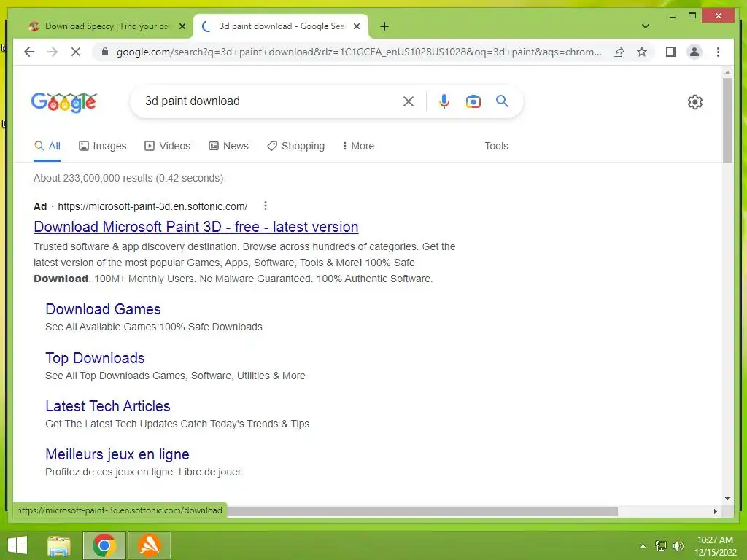747x560 pixels.
Task: Show hidden system tray icons
Action: 643,546
